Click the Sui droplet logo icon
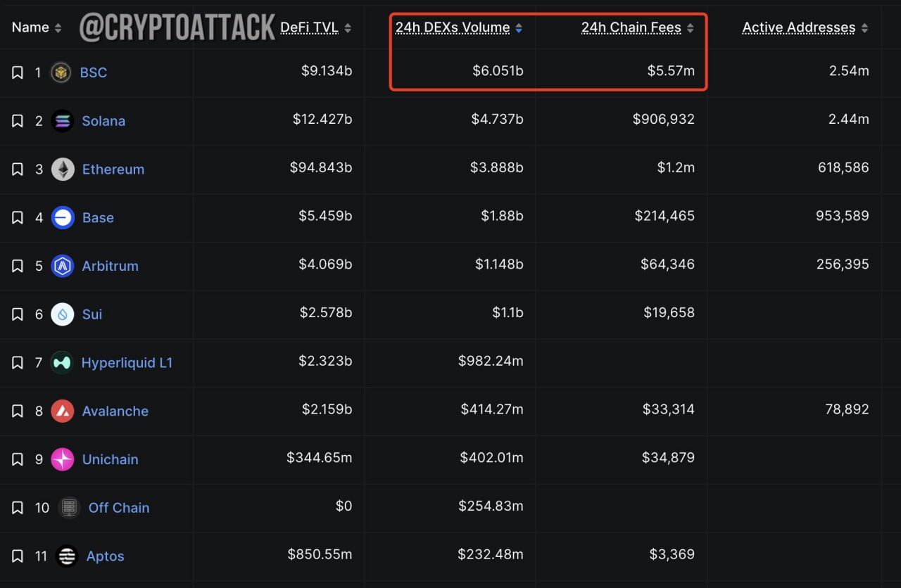Image resolution: width=901 pixels, height=588 pixels. (63, 314)
